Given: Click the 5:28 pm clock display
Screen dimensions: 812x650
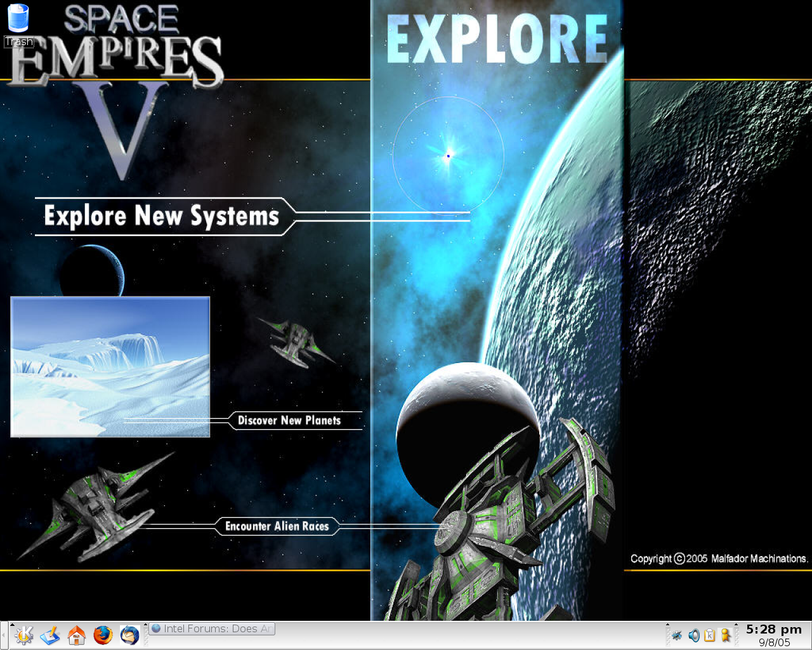Looking at the screenshot, I should point(773,630).
